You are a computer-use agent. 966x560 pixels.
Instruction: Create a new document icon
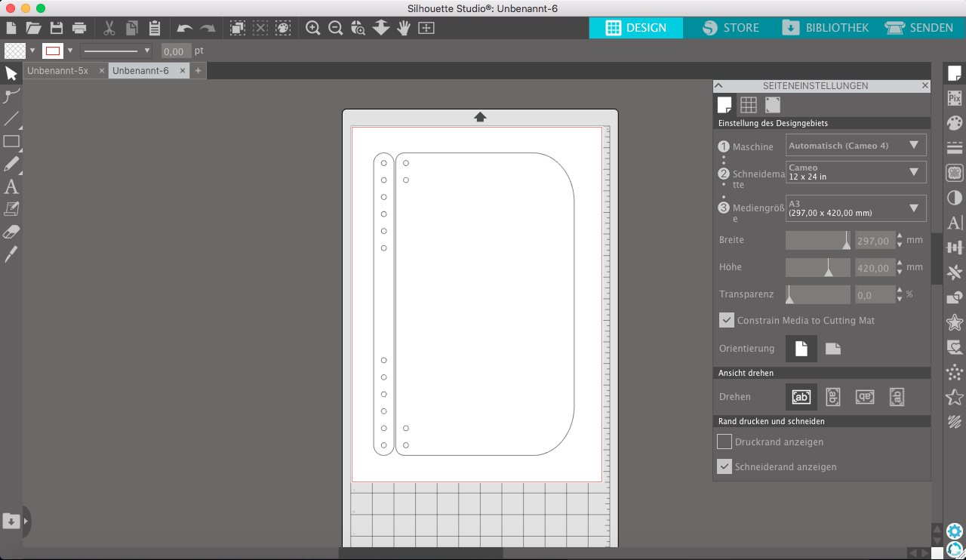pyautogui.click(x=11, y=28)
